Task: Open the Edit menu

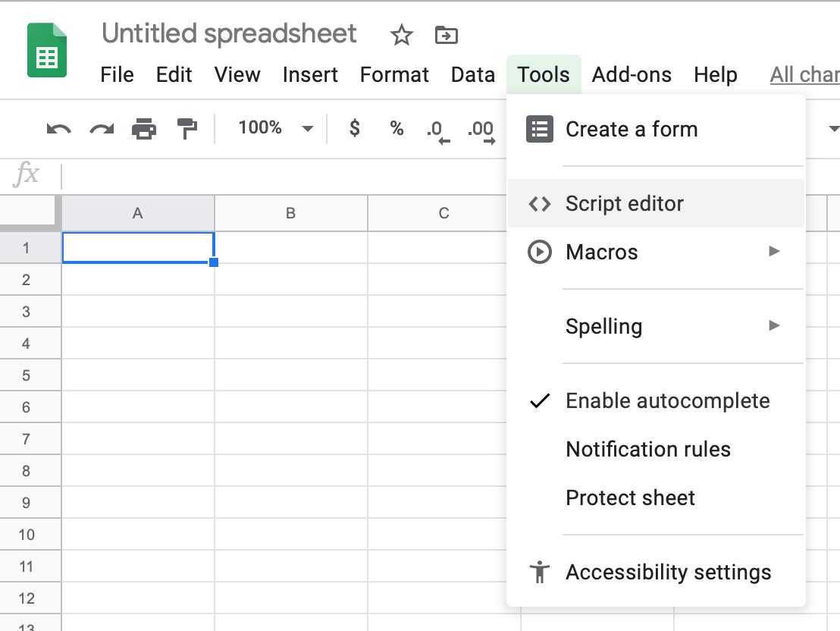Action: (x=174, y=74)
